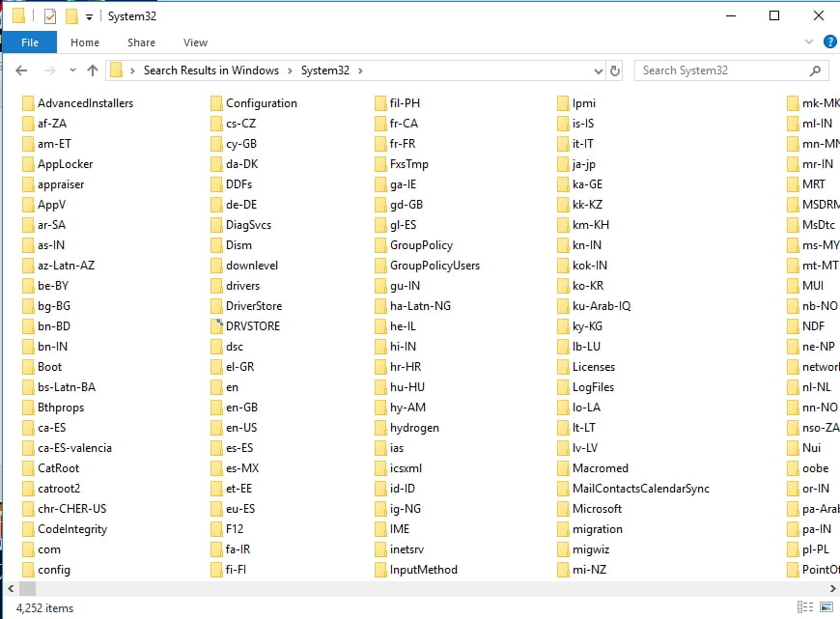The image size is (840, 619).
Task: Click the migwiz folder name
Action: click(x=591, y=549)
